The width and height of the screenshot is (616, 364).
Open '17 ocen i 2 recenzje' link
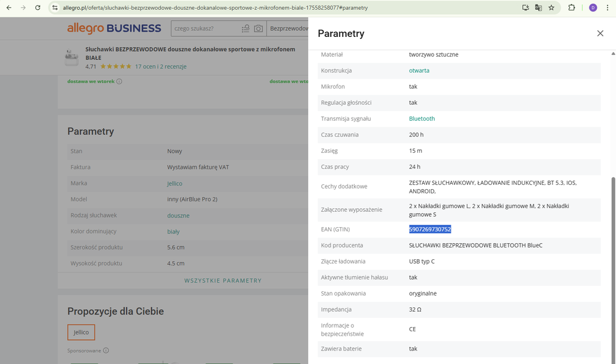click(160, 67)
